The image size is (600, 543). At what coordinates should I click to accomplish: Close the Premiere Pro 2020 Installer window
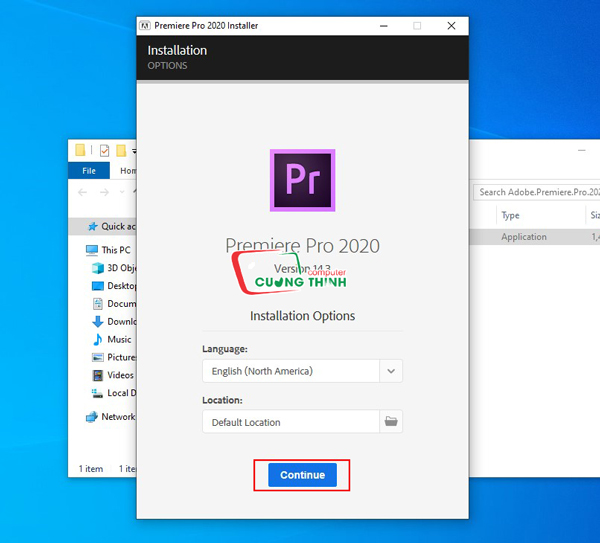point(451,26)
